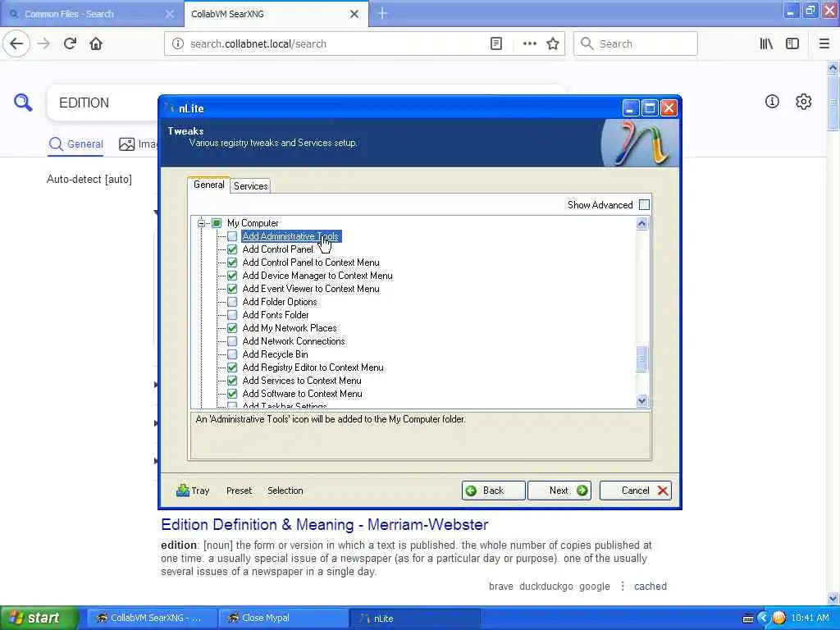
Task: Check the Add Folder Options checkbox
Action: point(232,302)
